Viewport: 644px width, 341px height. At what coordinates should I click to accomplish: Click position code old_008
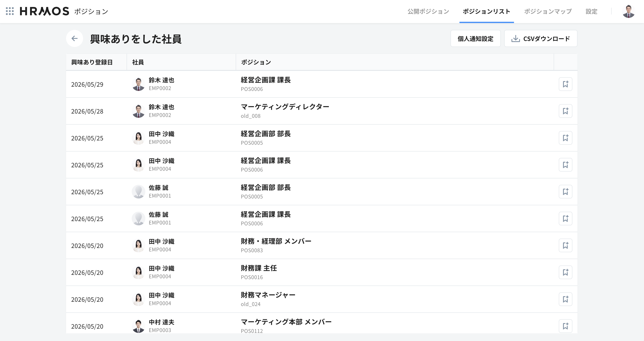250,116
